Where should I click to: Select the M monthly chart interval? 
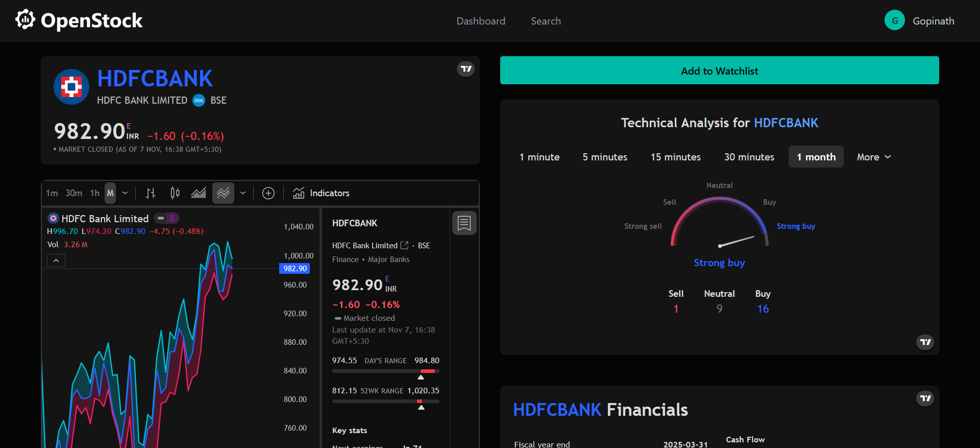pyautogui.click(x=110, y=193)
